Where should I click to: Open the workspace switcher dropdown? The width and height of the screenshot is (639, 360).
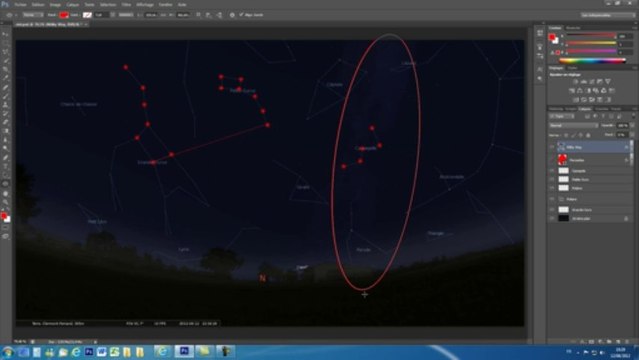coord(608,15)
